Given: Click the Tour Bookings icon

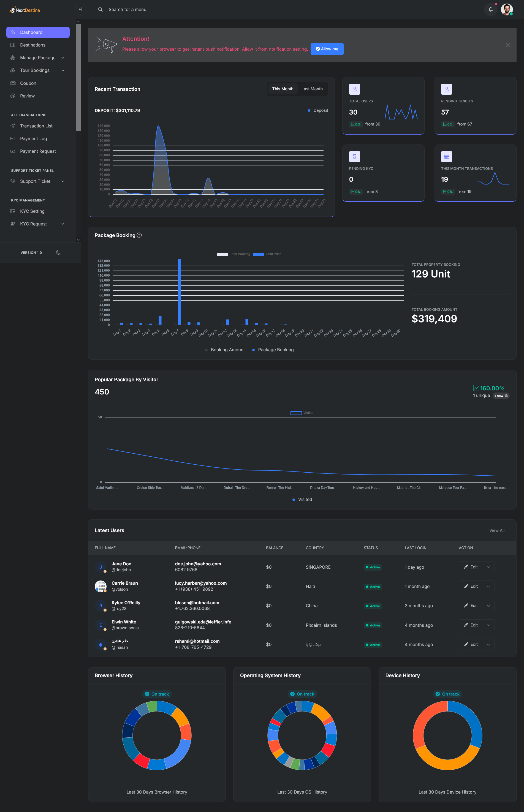Looking at the screenshot, I should [13, 70].
